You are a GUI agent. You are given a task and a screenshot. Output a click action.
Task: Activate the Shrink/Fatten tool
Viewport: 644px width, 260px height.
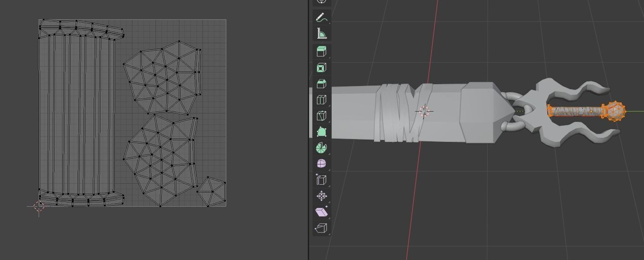pyautogui.click(x=322, y=196)
